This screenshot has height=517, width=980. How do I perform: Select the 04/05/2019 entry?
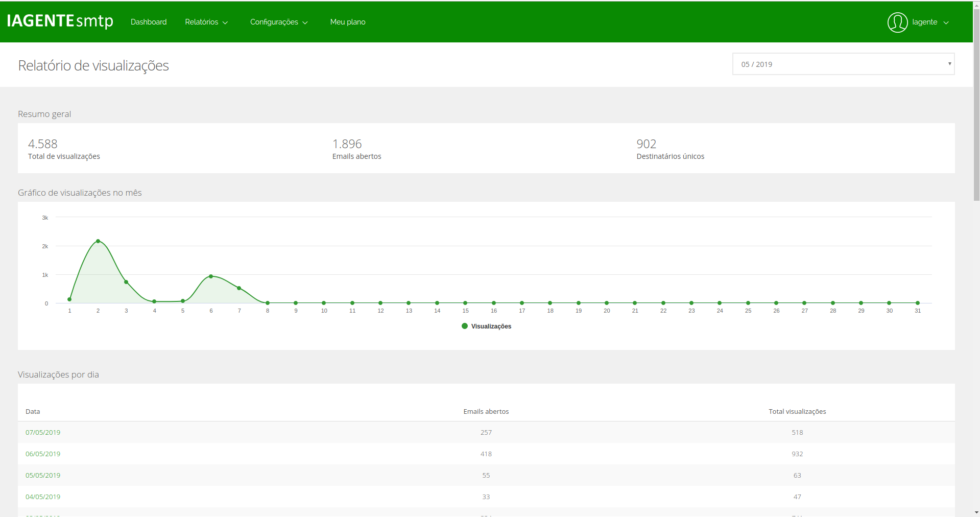(x=43, y=497)
